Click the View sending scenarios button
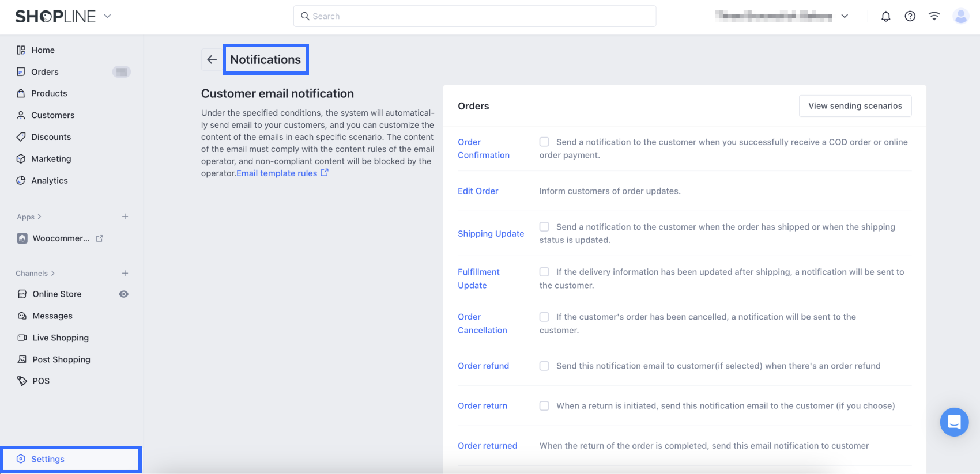Image resolution: width=980 pixels, height=474 pixels. point(855,106)
